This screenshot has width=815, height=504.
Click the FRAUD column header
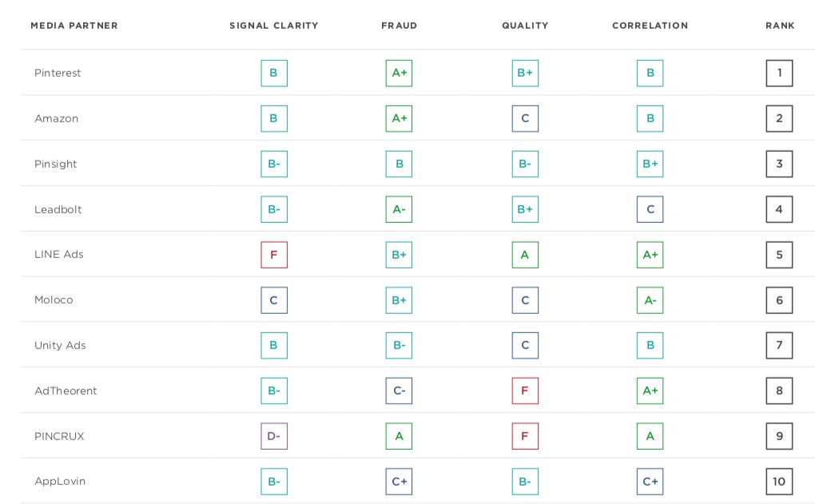[400, 26]
